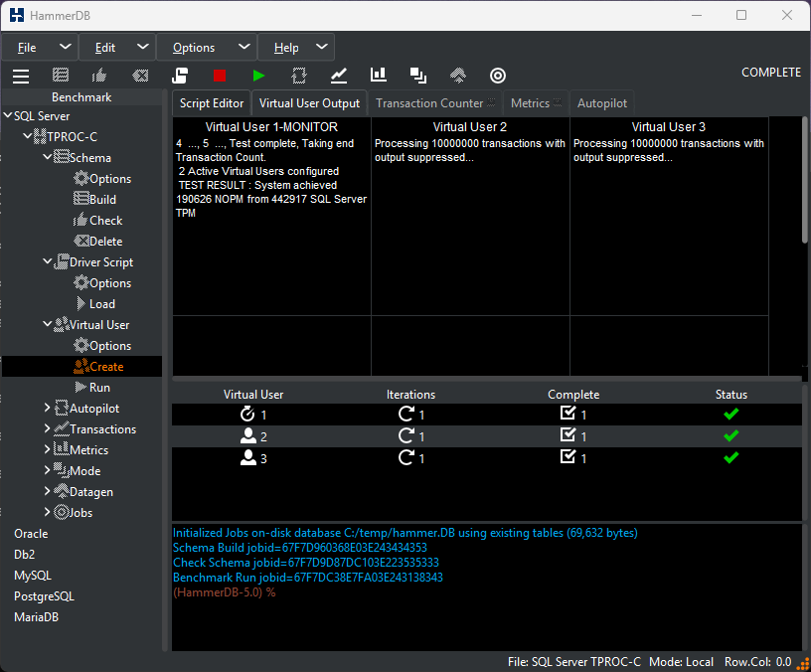Viewport: 811px width, 672px height.
Task: Collapse the Schema tree node
Action: (47, 157)
